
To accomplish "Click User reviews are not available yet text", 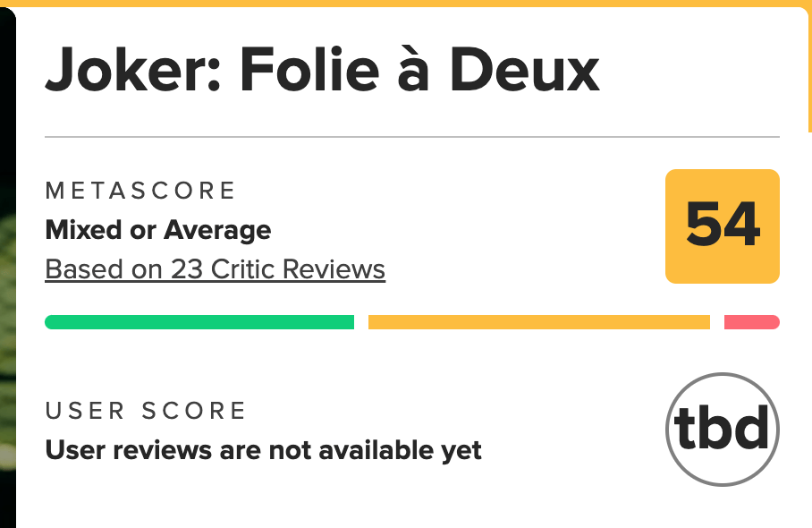I will [x=263, y=449].
